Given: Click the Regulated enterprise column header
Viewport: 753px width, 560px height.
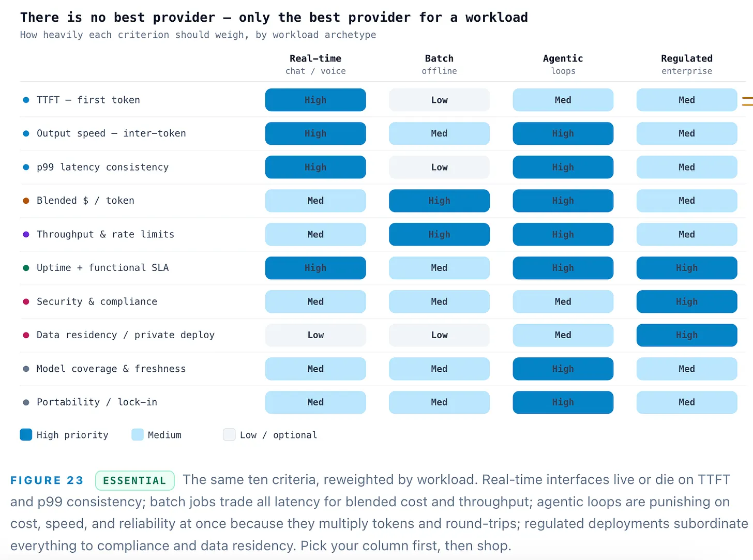Looking at the screenshot, I should tap(687, 65).
